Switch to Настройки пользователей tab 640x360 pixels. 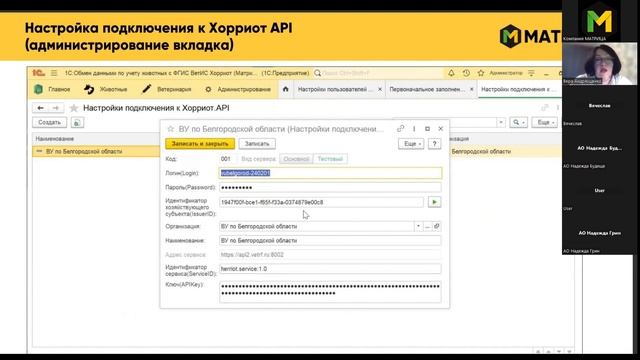coord(335,89)
